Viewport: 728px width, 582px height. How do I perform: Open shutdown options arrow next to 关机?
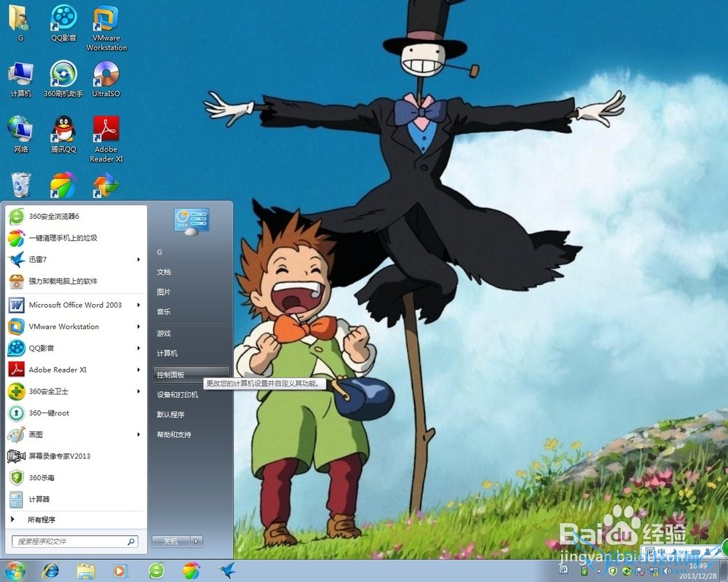tap(197, 541)
